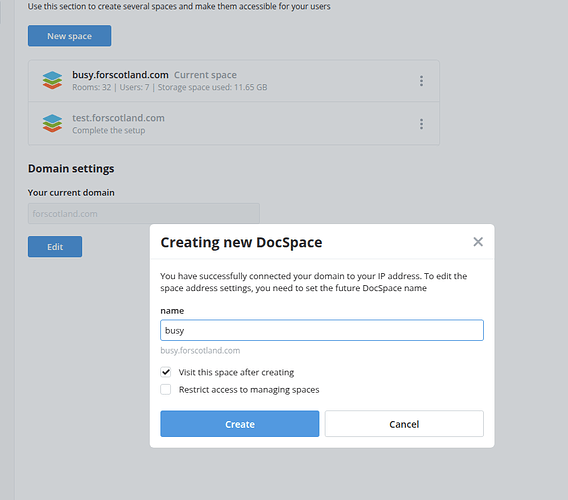Click the Restrict access to managing spaces label

coord(249,390)
